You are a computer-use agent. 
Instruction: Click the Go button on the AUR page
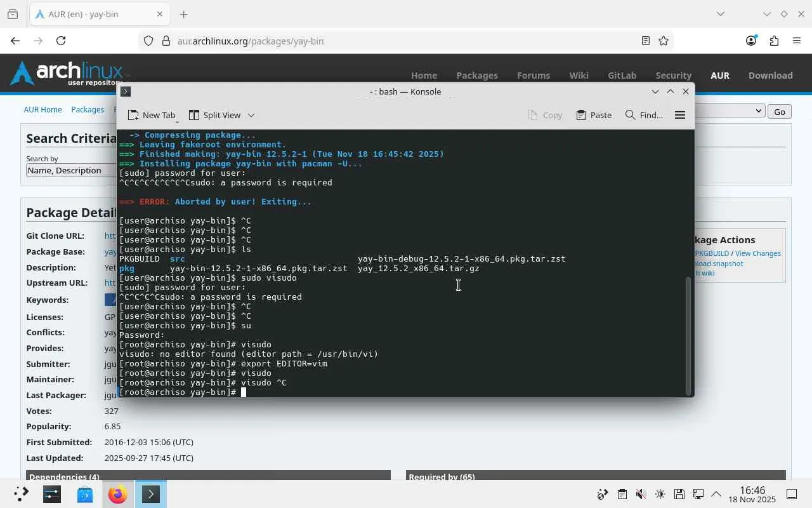click(x=780, y=111)
